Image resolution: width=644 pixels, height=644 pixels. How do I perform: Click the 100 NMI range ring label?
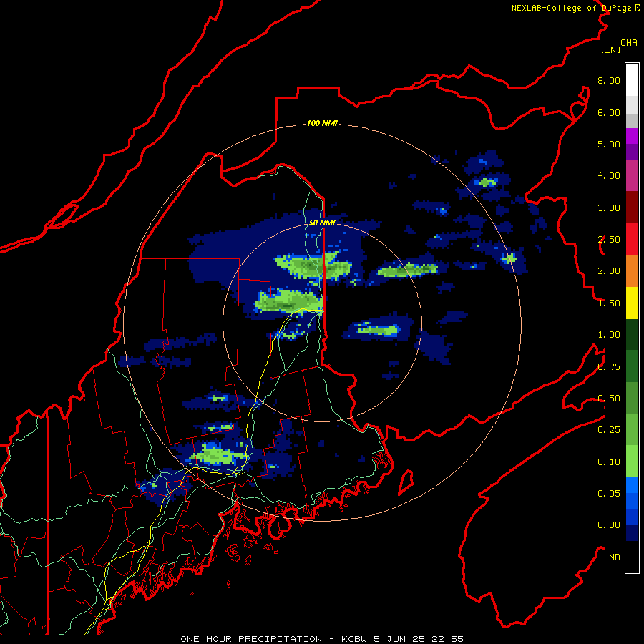coord(322,123)
